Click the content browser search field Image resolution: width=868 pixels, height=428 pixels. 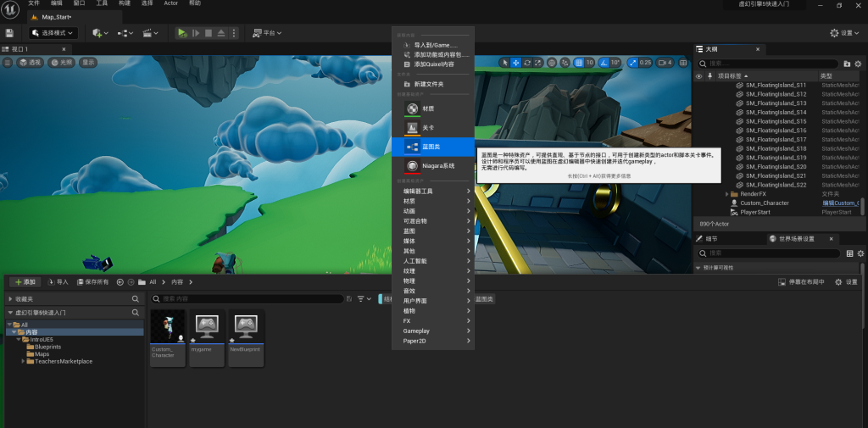pos(247,299)
